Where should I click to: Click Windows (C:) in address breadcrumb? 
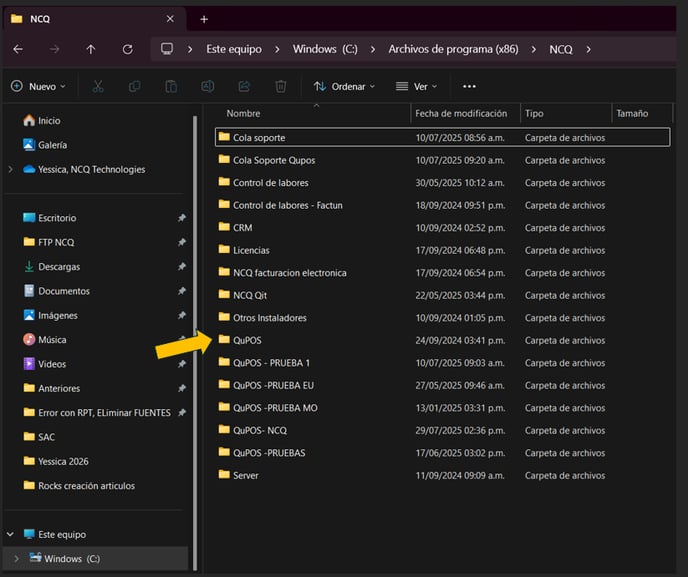325,49
